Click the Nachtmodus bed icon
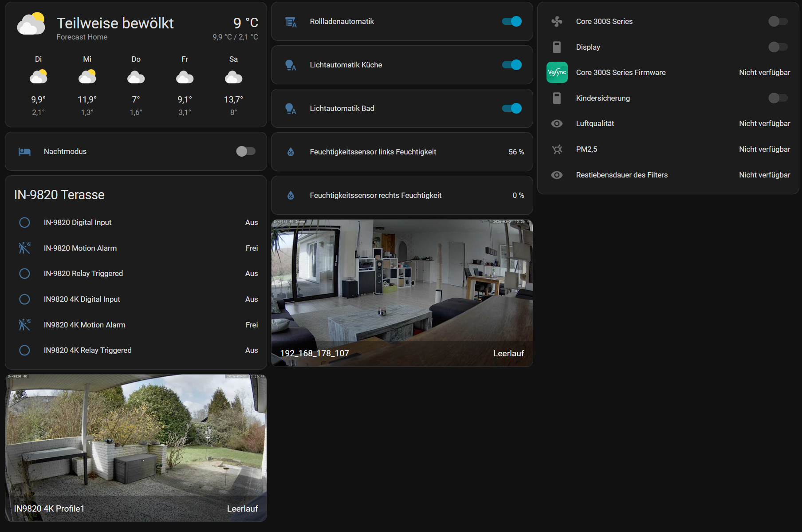 tap(24, 152)
